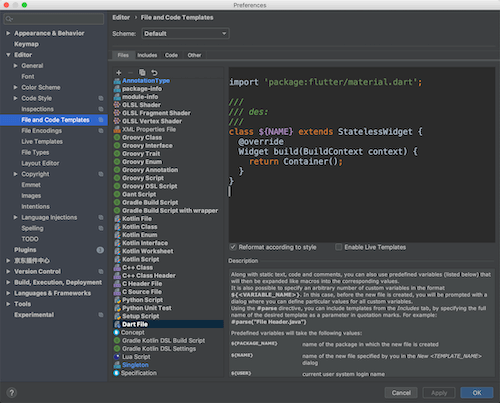The height and width of the screenshot is (403, 500).
Task: Open the Inspections settings page
Action: pos(37,109)
